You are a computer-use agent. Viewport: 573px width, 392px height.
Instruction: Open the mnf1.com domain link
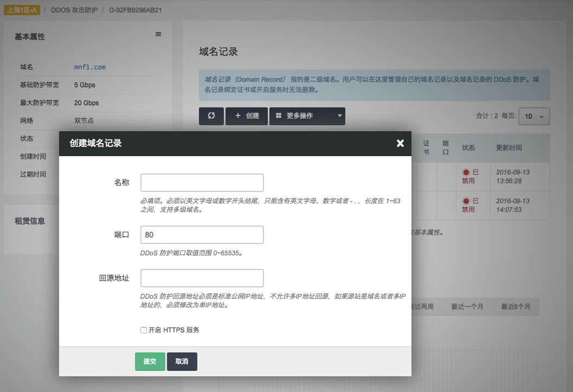[90, 67]
